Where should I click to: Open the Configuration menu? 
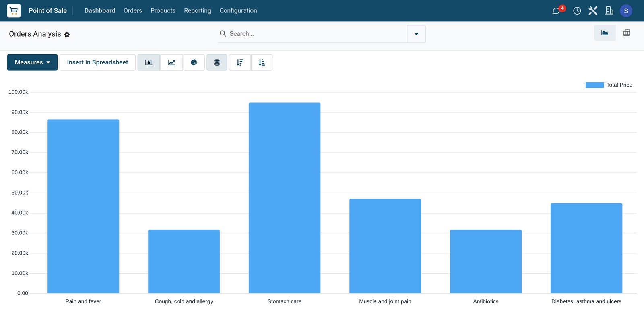tap(238, 10)
